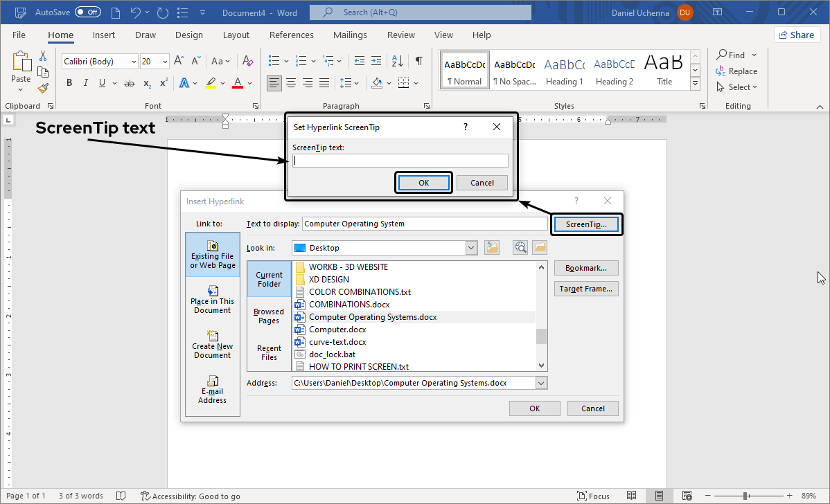
Task: Toggle bold formatting
Action: (x=69, y=82)
